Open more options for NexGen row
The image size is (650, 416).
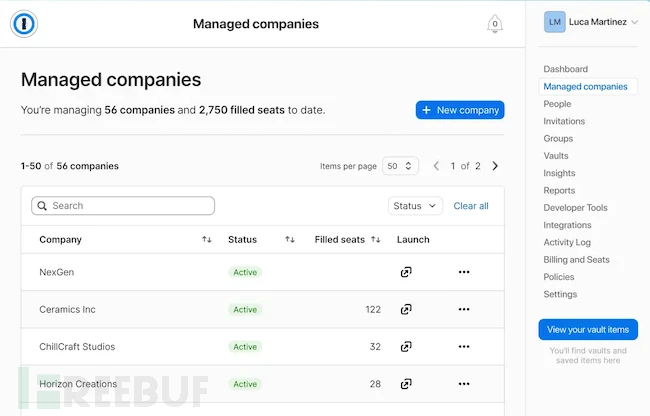point(464,272)
